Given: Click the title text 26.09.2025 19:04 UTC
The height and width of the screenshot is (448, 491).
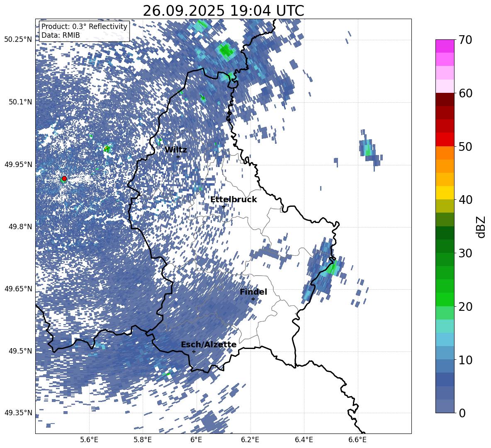Looking at the screenshot, I should 223,11.
